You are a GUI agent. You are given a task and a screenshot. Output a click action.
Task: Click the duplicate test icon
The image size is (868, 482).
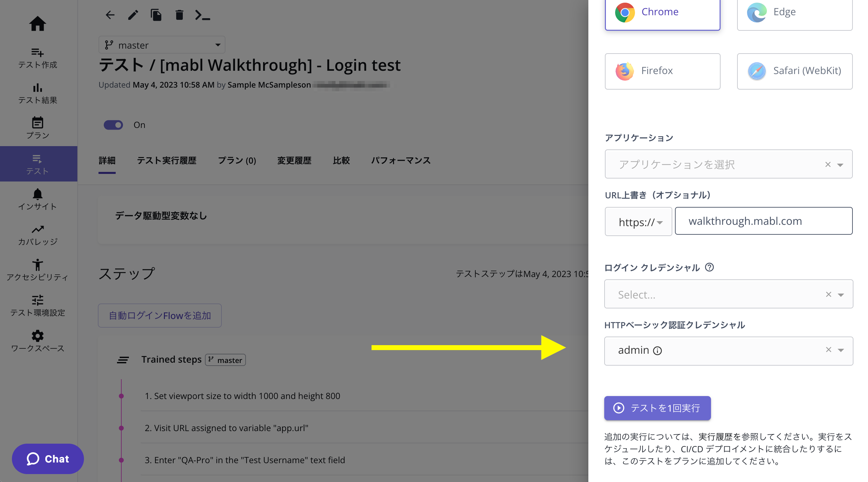click(x=156, y=15)
